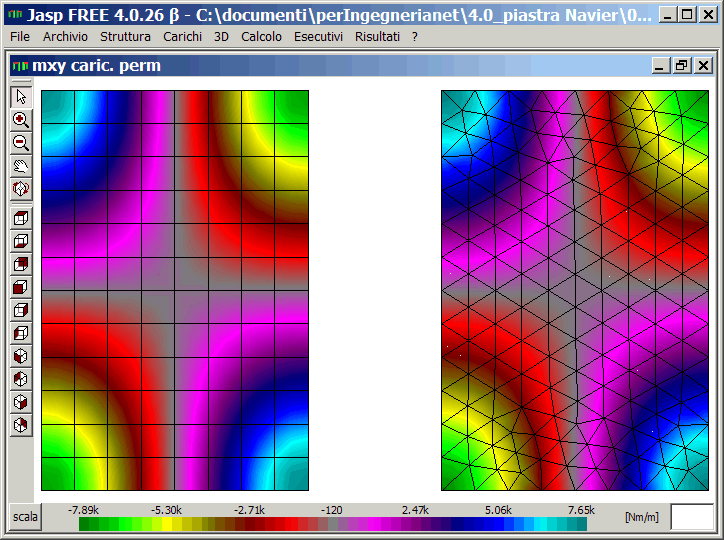Maximize the Jasp FREE main window
The image size is (724, 540).
[x=687, y=15]
